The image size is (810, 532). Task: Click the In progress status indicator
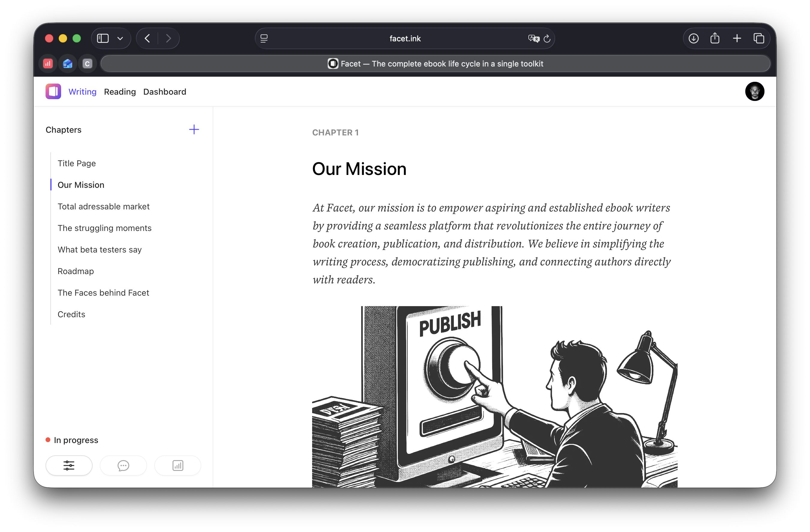(72, 440)
